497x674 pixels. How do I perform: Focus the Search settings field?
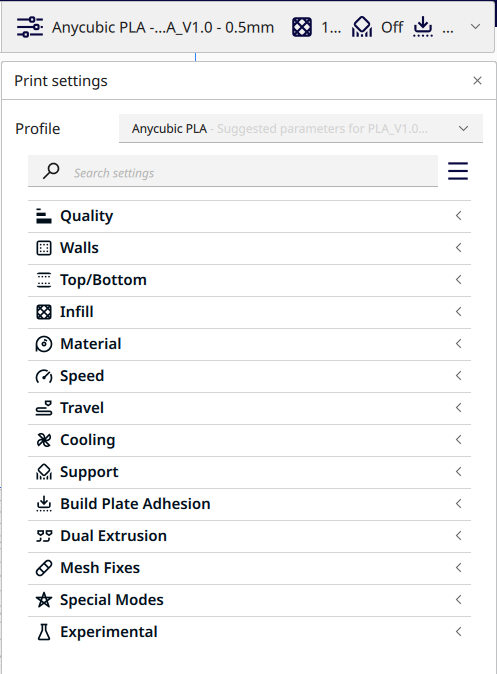(233, 171)
